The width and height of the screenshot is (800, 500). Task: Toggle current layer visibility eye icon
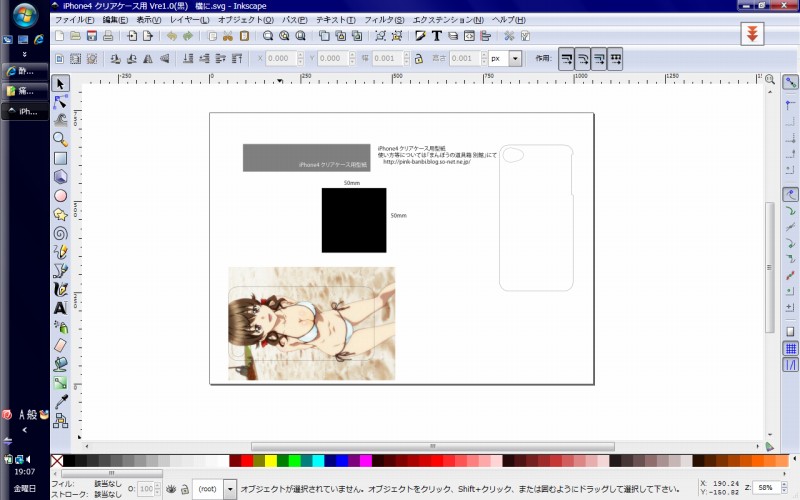click(171, 489)
